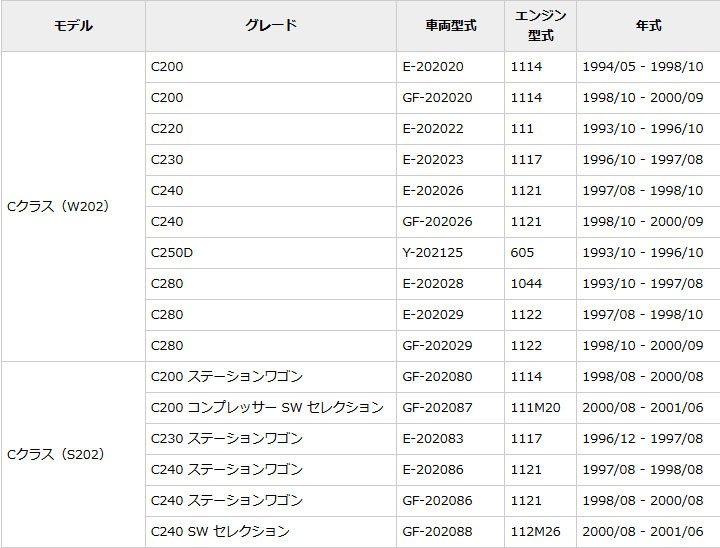The width and height of the screenshot is (720, 548).
Task: Click year range 2000/08 - 2001/06 for GF-202088
Action: [x=643, y=532]
